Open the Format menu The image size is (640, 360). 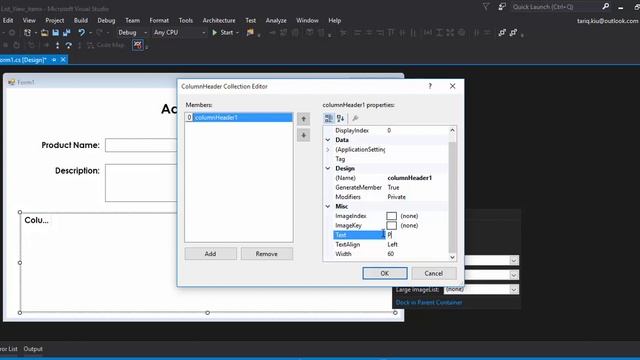[159, 20]
